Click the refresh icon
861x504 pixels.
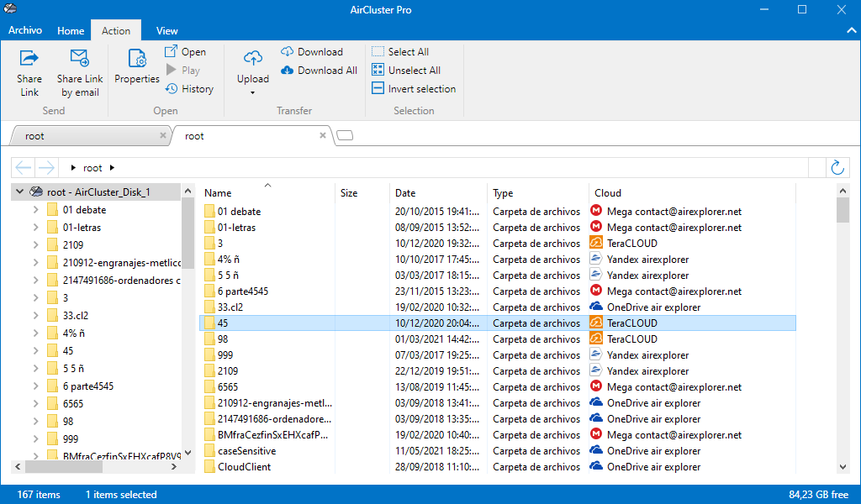point(837,168)
